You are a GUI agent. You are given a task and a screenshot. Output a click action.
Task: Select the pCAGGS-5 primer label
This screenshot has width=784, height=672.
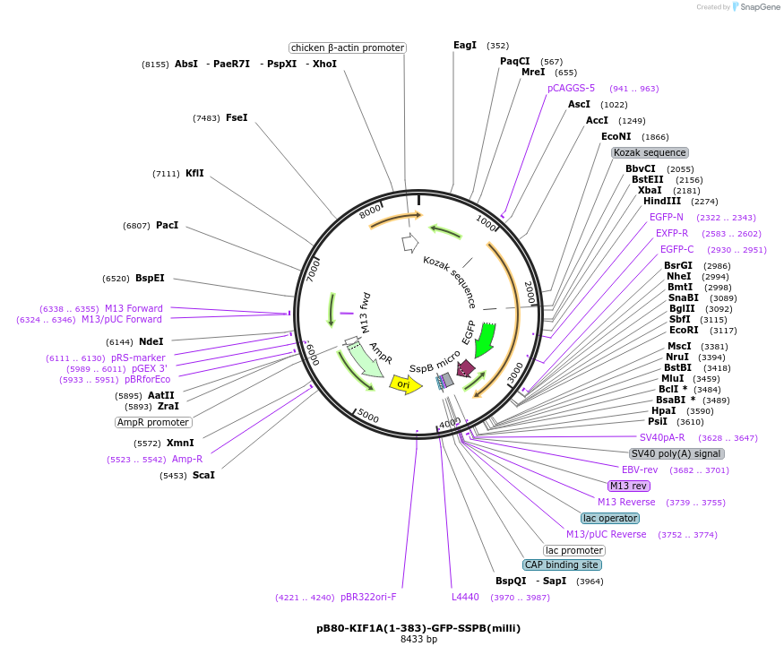coord(571,88)
